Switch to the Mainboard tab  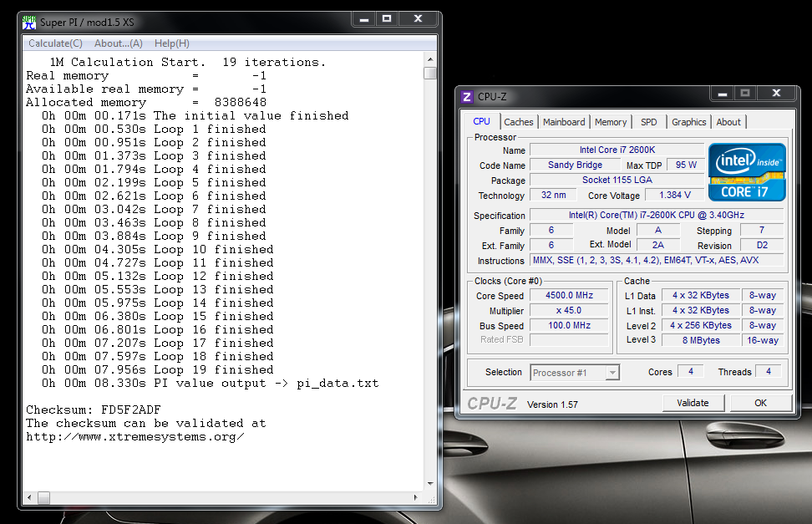(564, 122)
